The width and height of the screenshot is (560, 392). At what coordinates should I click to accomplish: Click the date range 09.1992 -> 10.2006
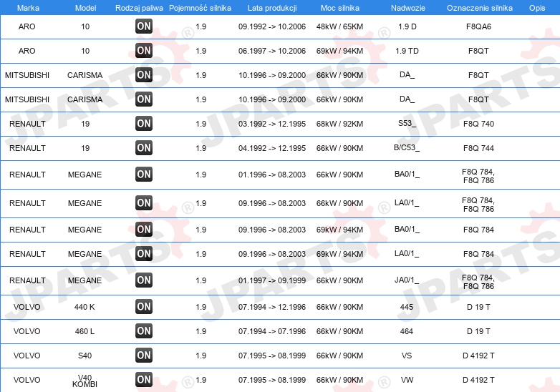pyautogui.click(x=272, y=26)
